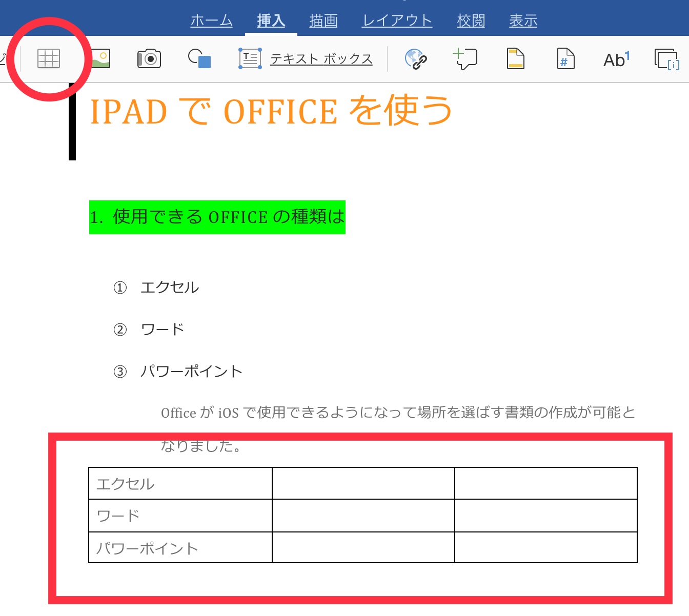Insert a picture from photos icon

coord(100,58)
